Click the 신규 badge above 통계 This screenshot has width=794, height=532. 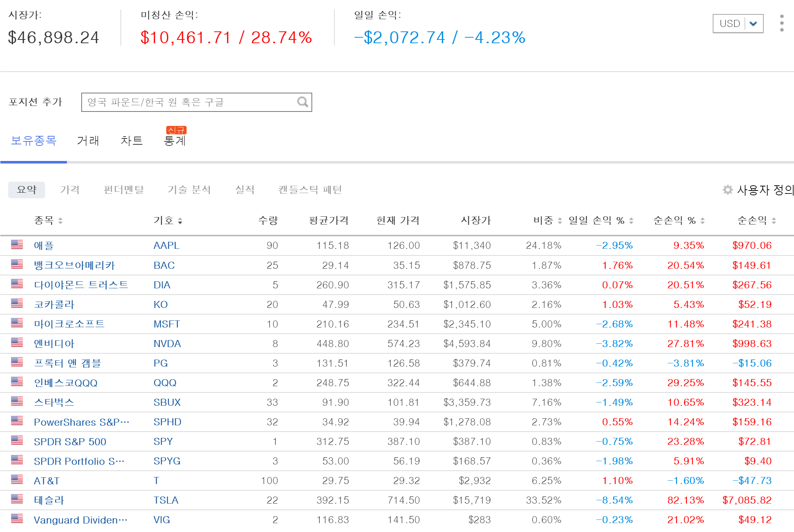176,130
